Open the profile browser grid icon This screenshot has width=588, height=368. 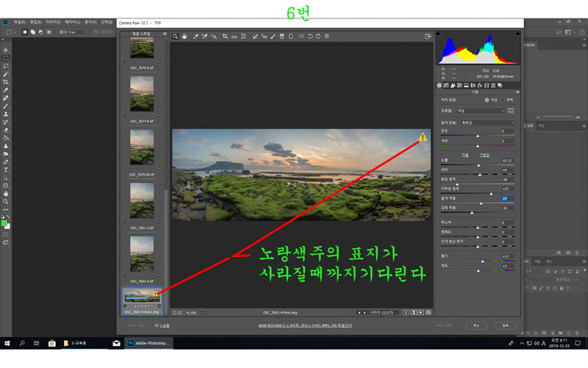511,110
